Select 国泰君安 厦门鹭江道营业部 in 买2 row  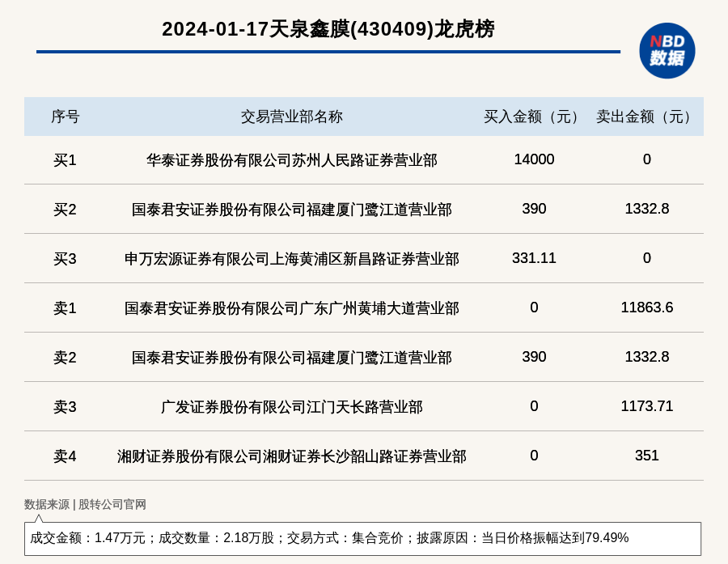291,210
